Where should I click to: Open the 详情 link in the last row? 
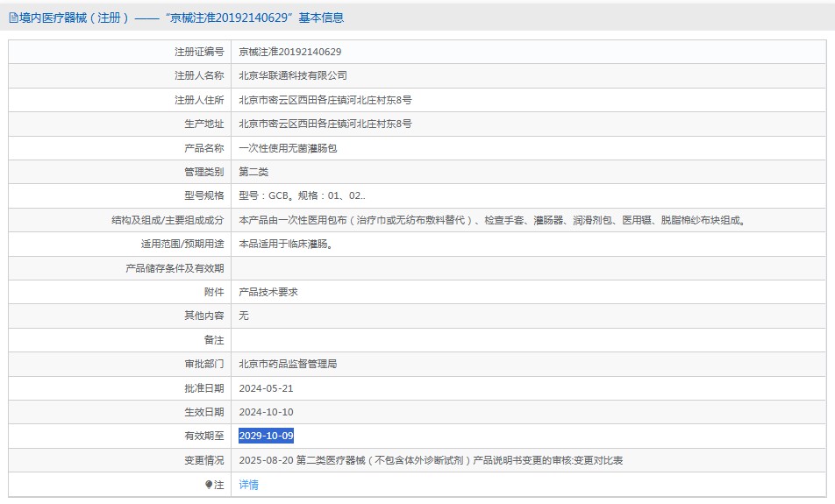click(248, 484)
